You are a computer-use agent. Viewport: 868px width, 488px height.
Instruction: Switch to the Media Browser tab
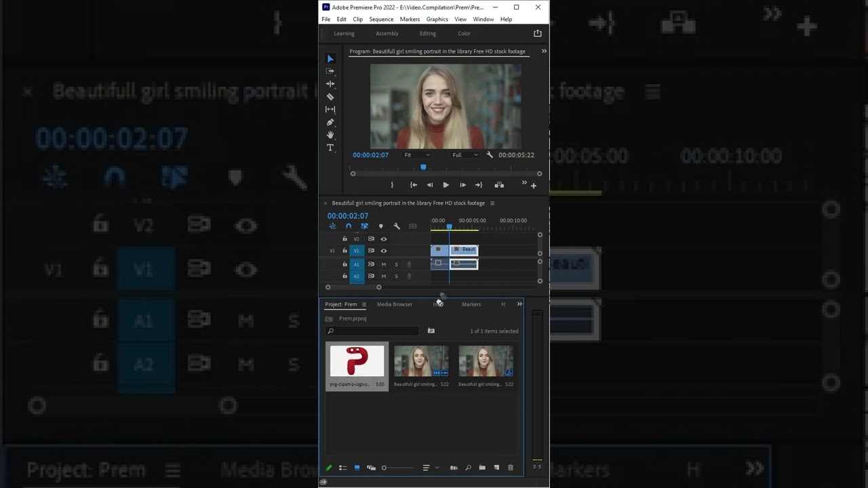coord(395,304)
